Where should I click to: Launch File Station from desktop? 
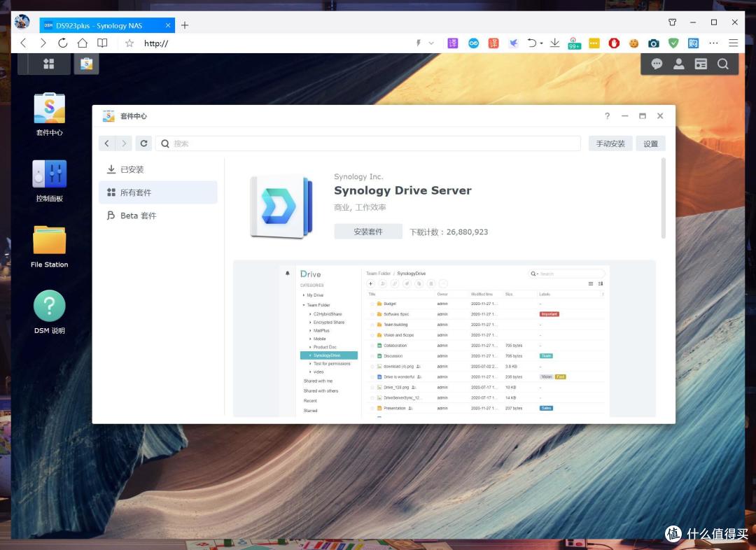[x=49, y=246]
